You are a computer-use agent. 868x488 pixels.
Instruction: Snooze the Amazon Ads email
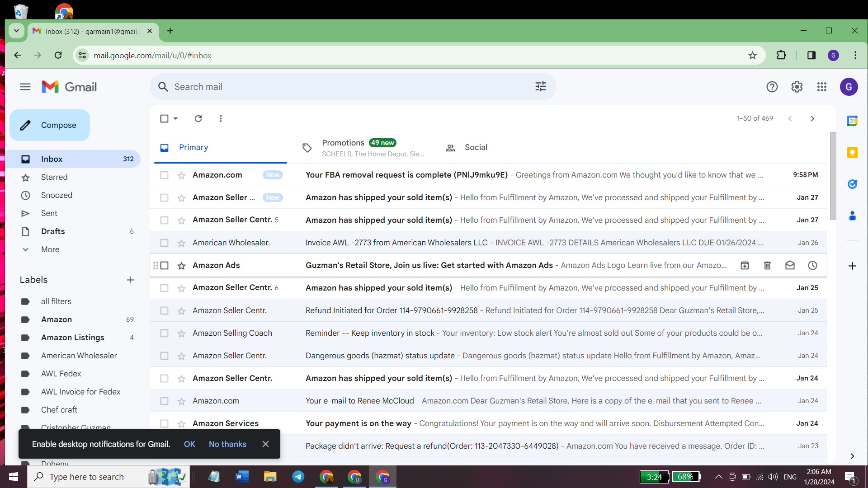pos(812,265)
